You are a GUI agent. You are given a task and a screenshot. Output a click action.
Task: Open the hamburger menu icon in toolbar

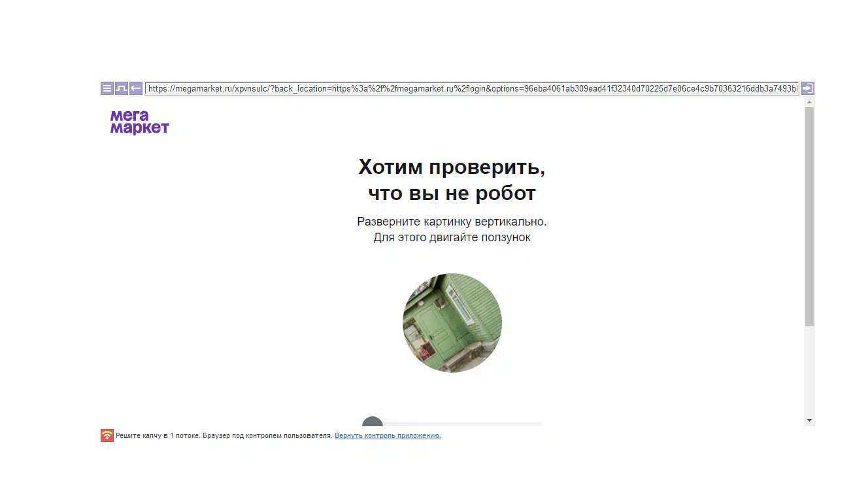(x=107, y=88)
